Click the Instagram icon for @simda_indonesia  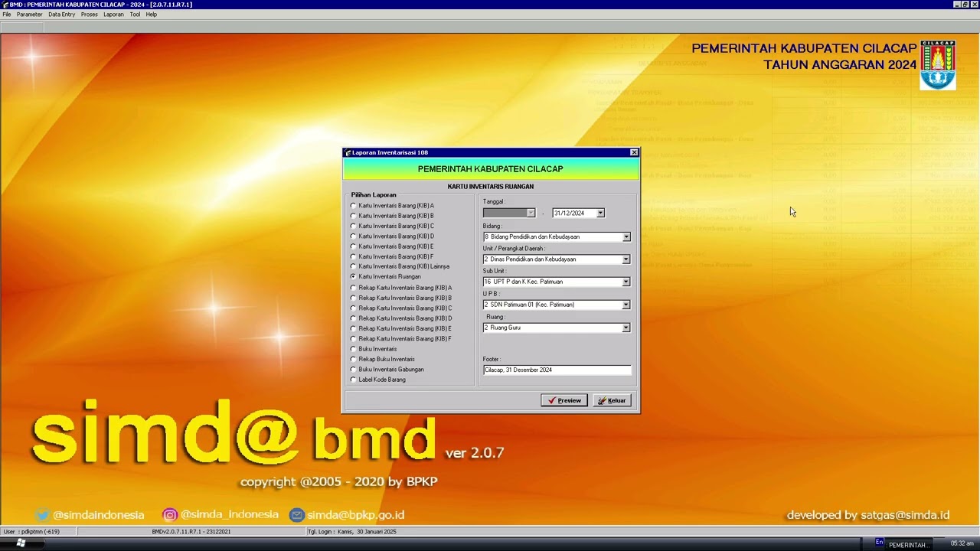[170, 515]
